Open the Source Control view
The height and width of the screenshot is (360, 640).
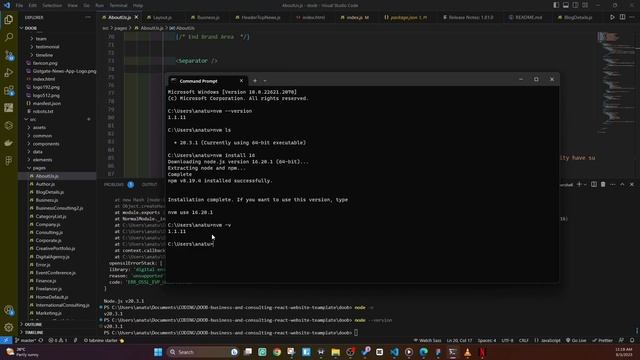click(x=9, y=55)
